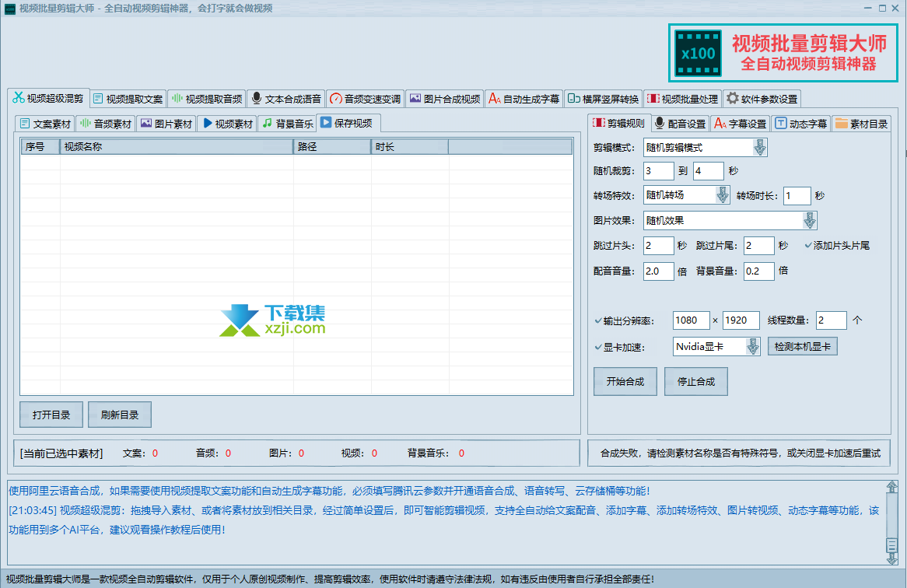The height and width of the screenshot is (588, 907).
Task: Click the picture icon on 图片合成视频 tab
Action: coord(415,98)
